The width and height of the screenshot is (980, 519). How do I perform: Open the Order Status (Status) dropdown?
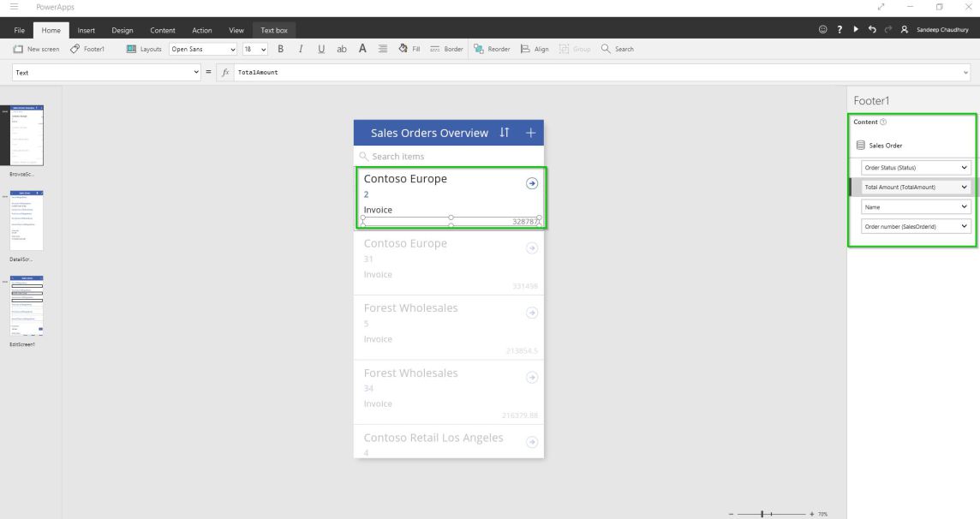916,167
